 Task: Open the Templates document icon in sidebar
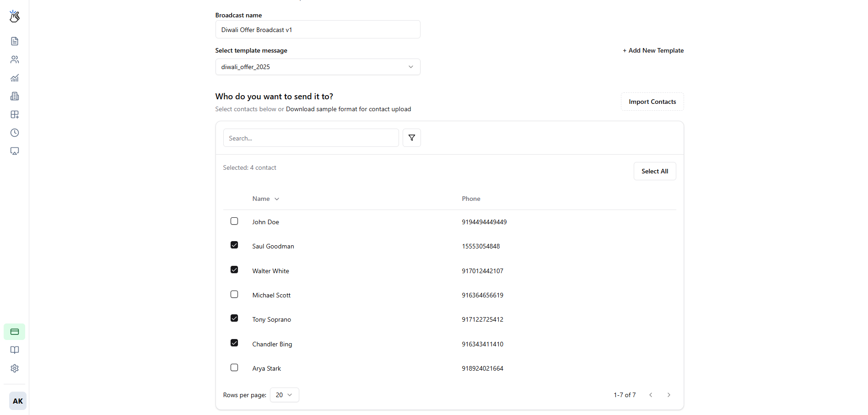[x=14, y=41]
